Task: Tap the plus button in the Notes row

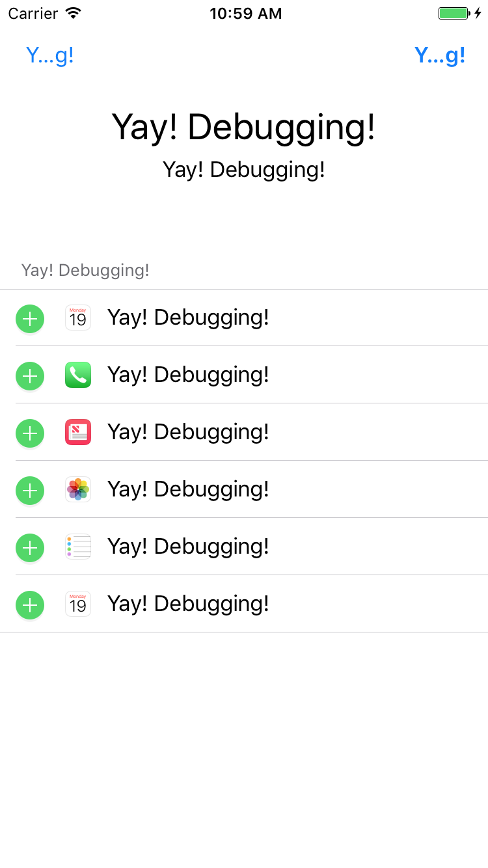Action: [29, 547]
